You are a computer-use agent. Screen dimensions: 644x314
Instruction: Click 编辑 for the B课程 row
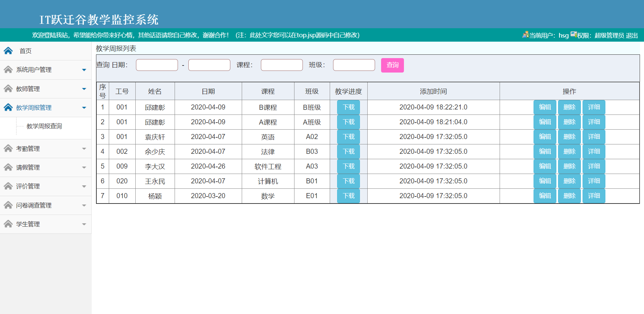pyautogui.click(x=545, y=107)
